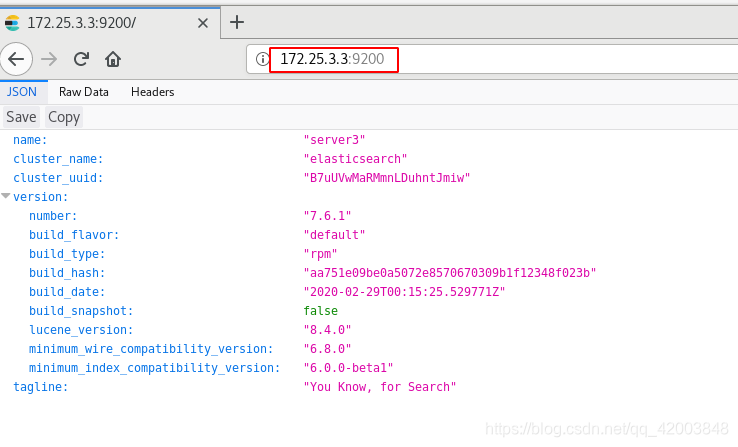Viewport: 738px width, 447px height.
Task: Click the value "8.4.0"
Action: pos(327,330)
